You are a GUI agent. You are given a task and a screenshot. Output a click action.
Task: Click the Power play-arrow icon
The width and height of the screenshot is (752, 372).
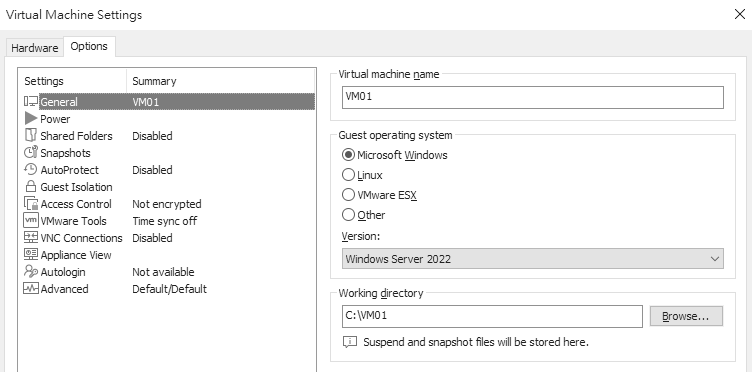point(31,118)
